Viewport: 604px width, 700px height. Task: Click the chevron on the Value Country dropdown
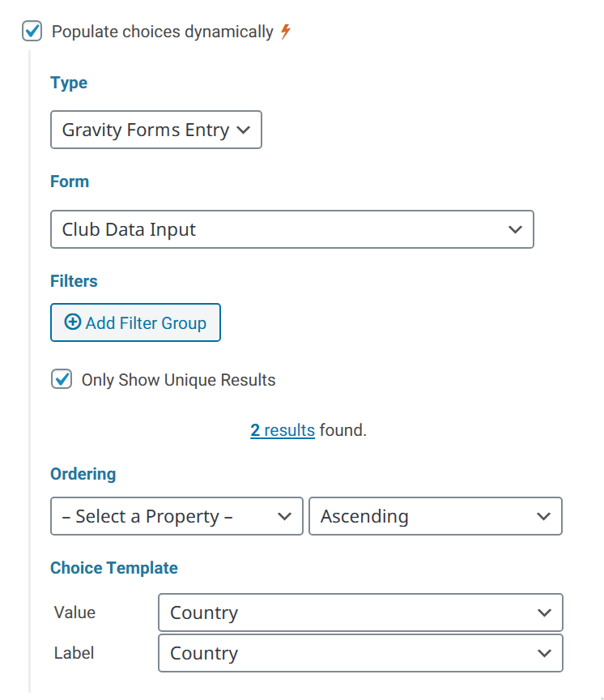pyautogui.click(x=544, y=613)
